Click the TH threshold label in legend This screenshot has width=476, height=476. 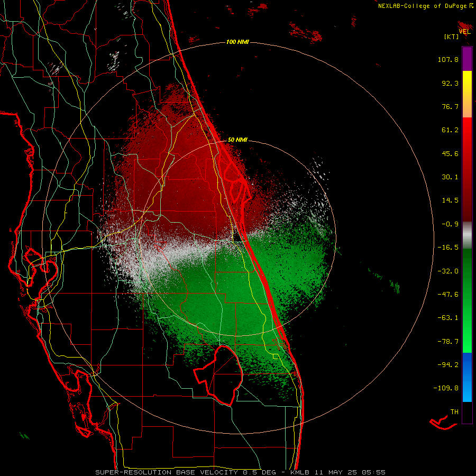454,412
